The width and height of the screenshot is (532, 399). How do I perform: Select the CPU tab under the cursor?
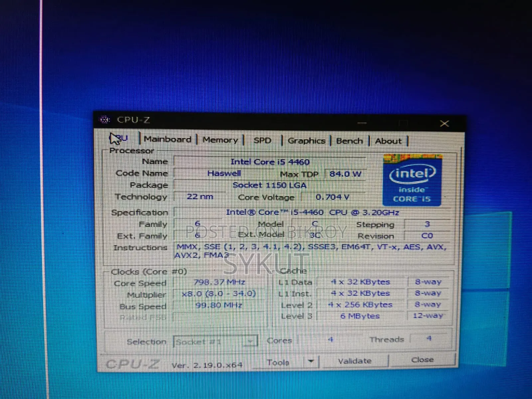pyautogui.click(x=119, y=139)
